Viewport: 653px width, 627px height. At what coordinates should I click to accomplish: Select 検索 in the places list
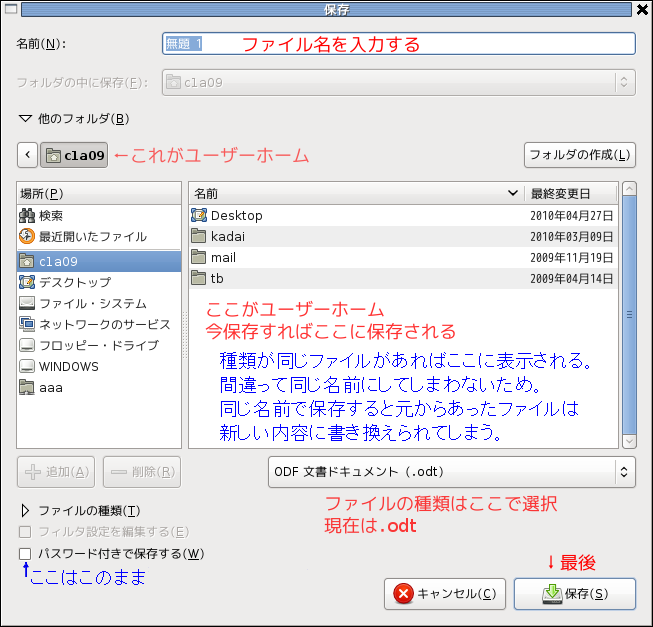pos(99,215)
